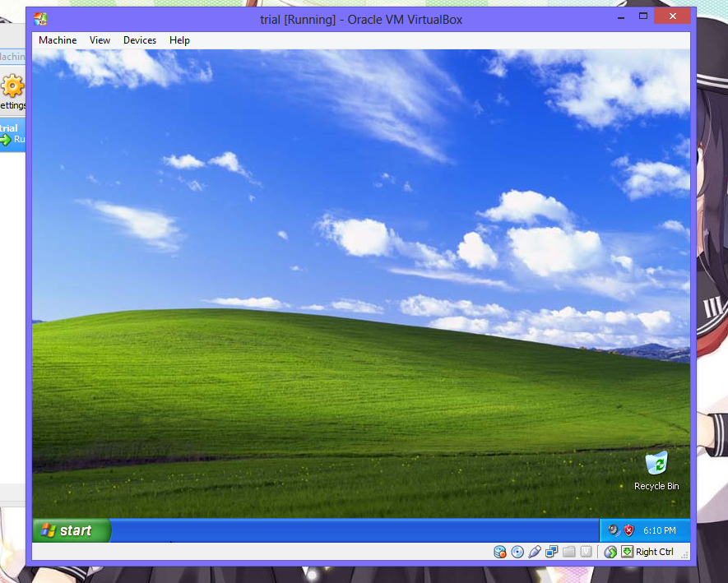Select the running trial VM in the sidebar
Screen dimensions: 728x583
coord(10,133)
